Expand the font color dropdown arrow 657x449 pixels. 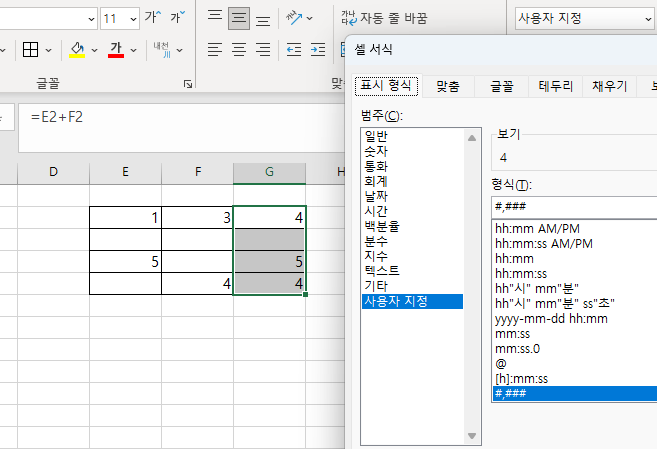pyautogui.click(x=133, y=50)
